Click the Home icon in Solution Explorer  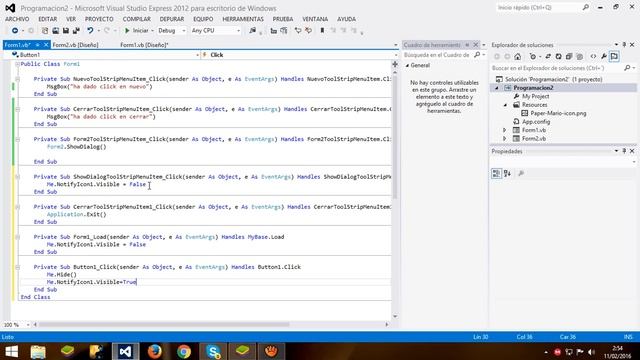pos(518,57)
